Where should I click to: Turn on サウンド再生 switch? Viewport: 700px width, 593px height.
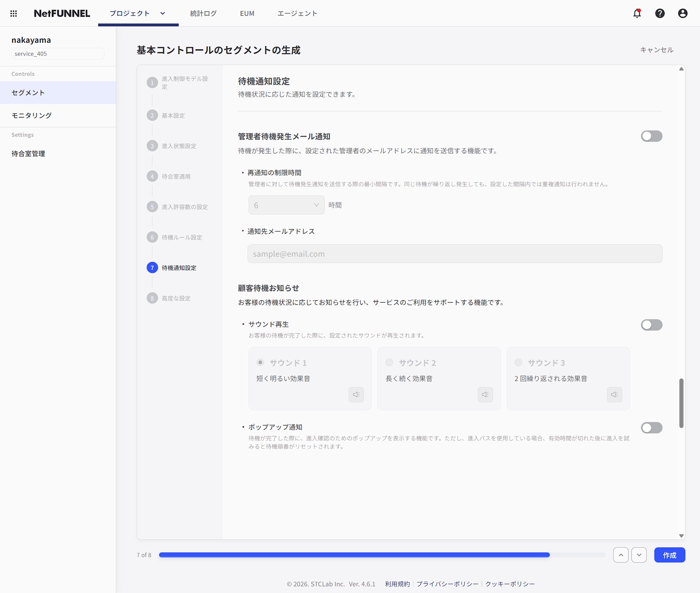pyautogui.click(x=651, y=325)
